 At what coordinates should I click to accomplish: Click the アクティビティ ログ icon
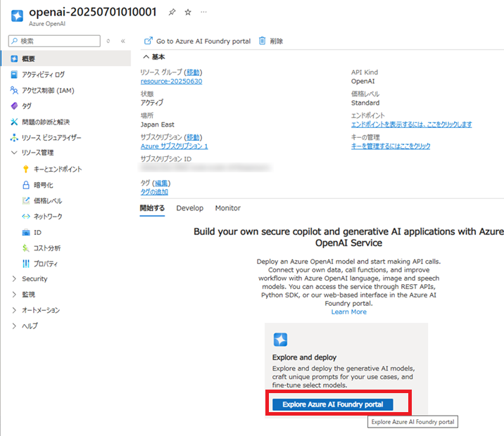[x=14, y=75]
